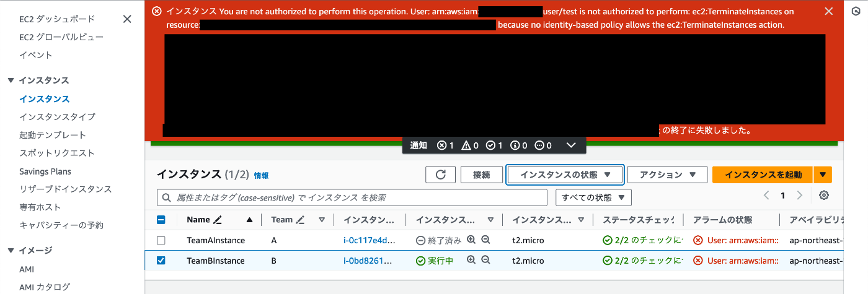The width and height of the screenshot is (868, 294).
Task: Click info count icon in notification bar
Action: [x=515, y=145]
